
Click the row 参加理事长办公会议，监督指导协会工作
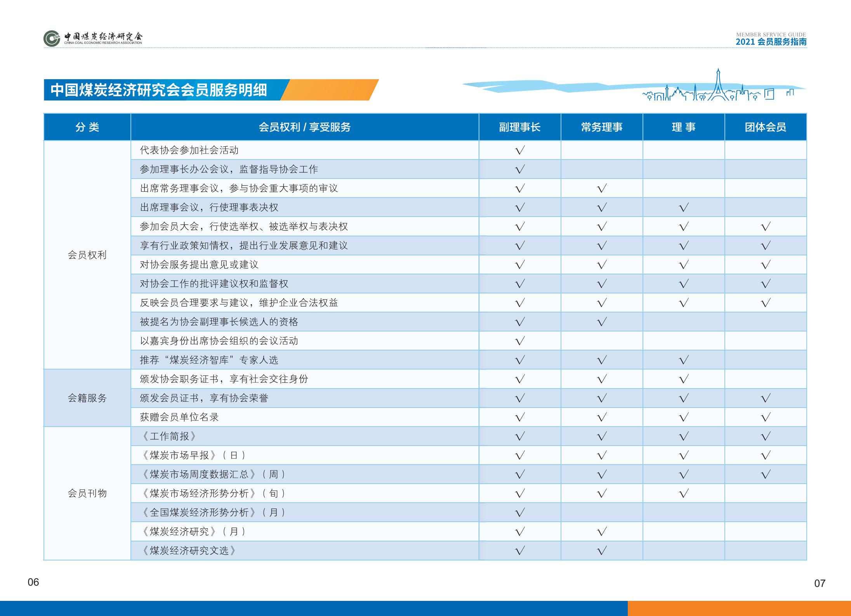coord(469,169)
